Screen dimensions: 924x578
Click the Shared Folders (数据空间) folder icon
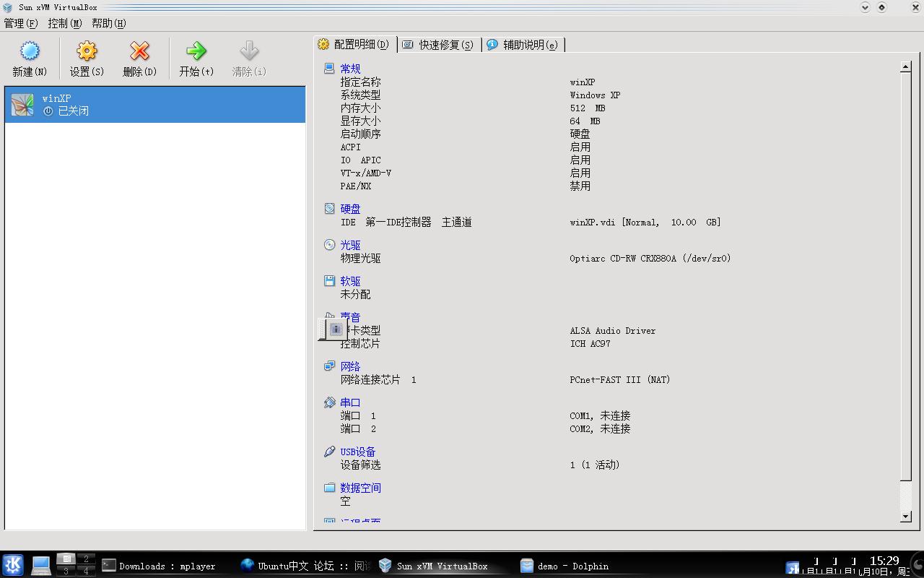(x=329, y=487)
